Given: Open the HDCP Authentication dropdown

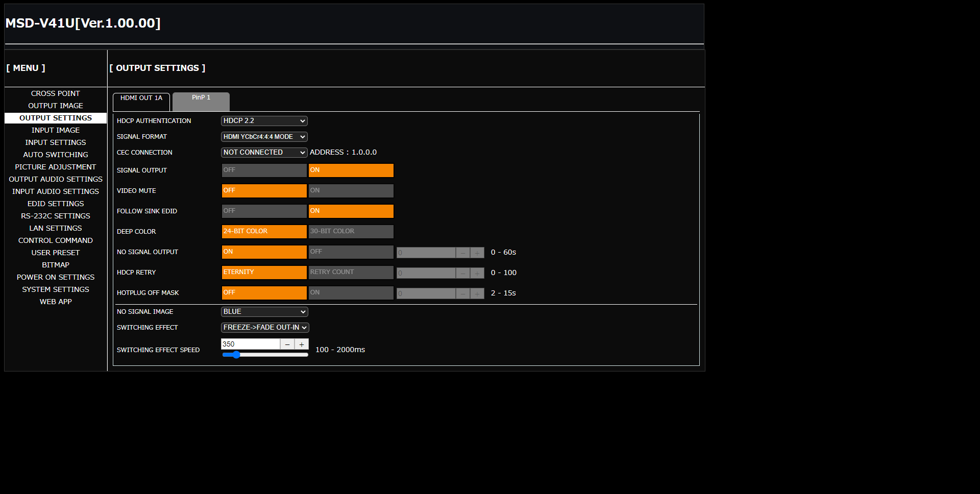Looking at the screenshot, I should 264,121.
